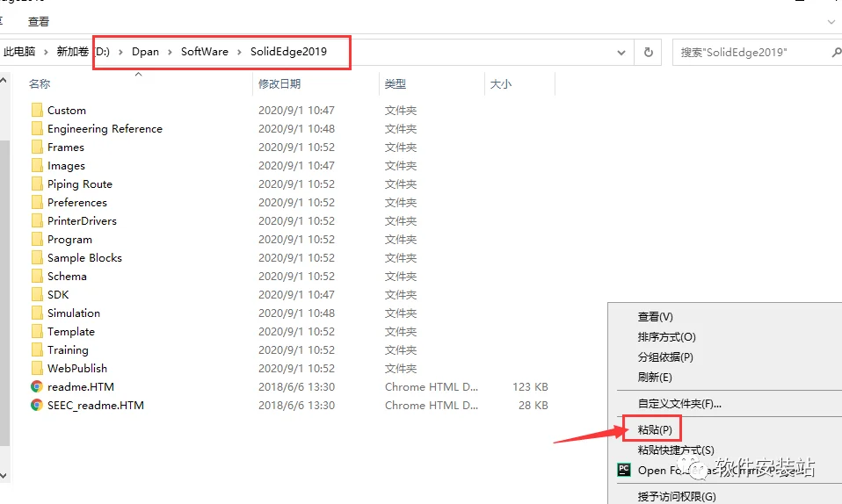
Task: Refresh the address bar location
Action: click(648, 52)
